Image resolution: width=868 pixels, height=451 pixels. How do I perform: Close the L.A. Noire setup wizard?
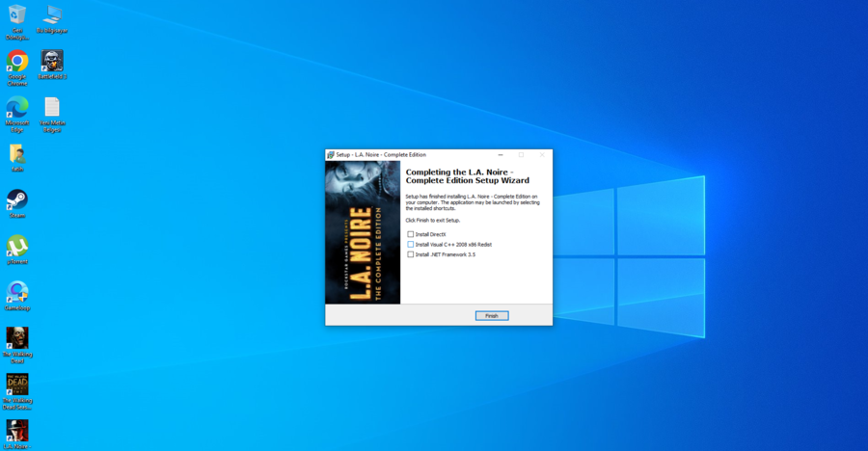pyautogui.click(x=542, y=155)
